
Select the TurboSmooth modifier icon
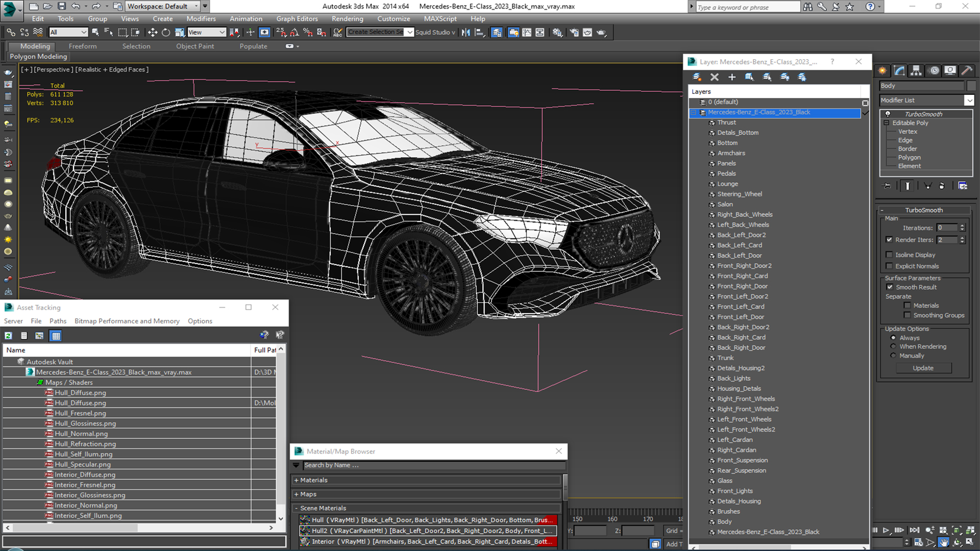coord(888,114)
